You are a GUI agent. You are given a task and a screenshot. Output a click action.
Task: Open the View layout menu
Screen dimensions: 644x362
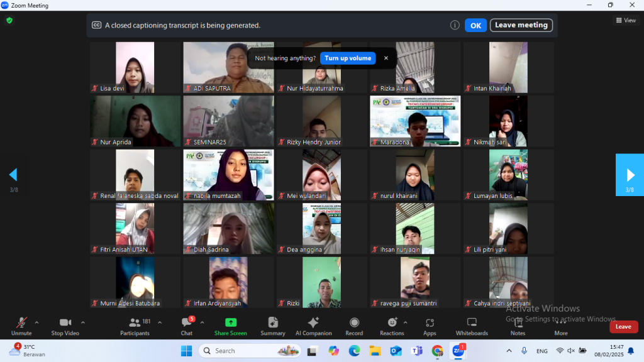click(626, 20)
